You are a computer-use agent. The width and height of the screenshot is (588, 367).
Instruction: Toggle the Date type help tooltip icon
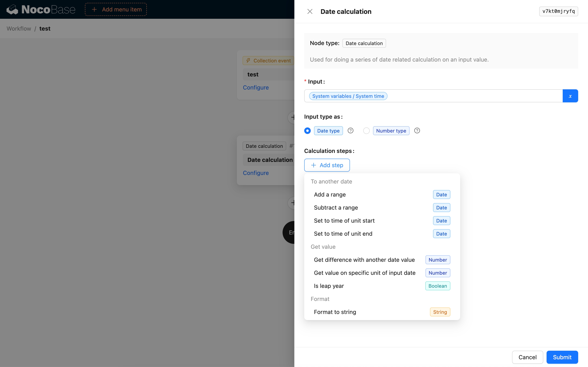(350, 131)
